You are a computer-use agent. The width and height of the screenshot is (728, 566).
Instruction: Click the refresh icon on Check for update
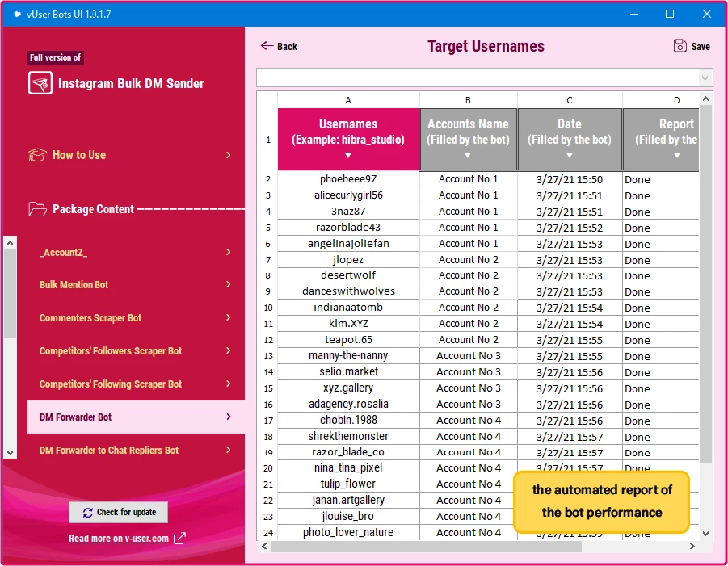[x=88, y=512]
